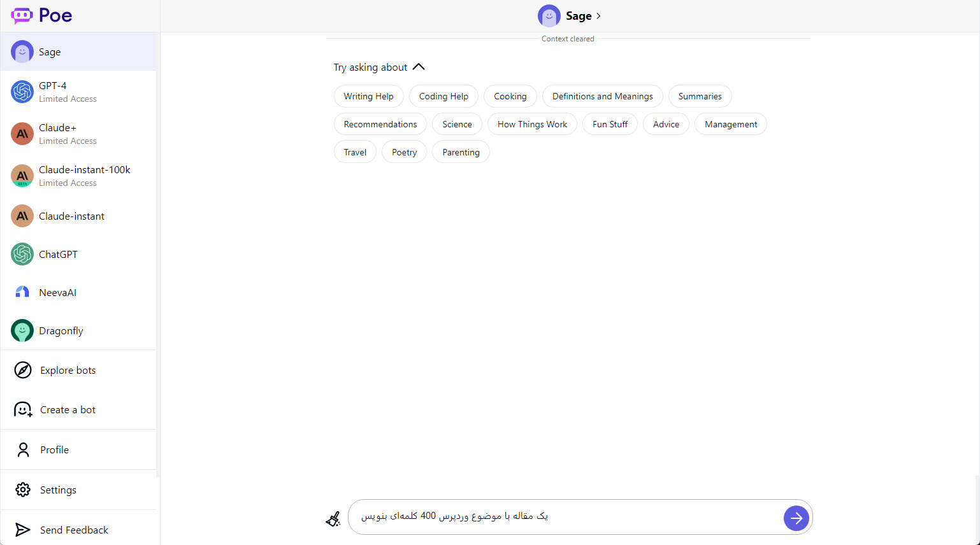Viewport: 980px width, 545px height.
Task: Open the Settings gear icon
Action: click(23, 490)
